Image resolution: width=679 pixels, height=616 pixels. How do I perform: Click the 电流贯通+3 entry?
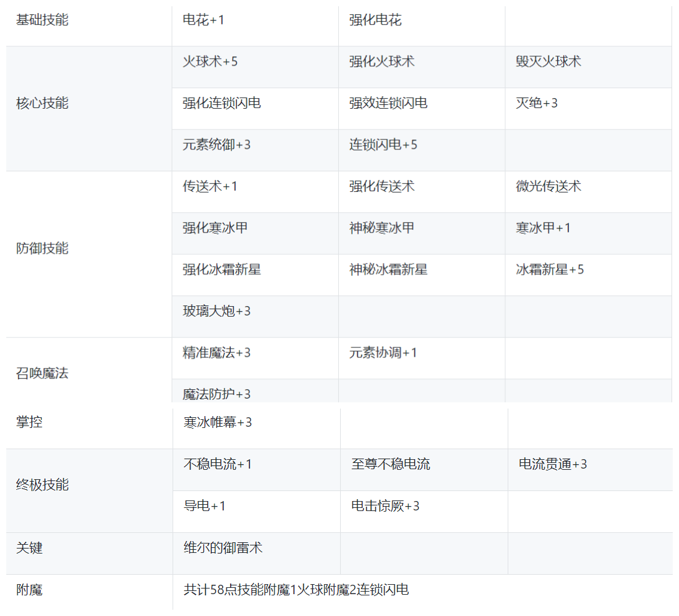(553, 464)
